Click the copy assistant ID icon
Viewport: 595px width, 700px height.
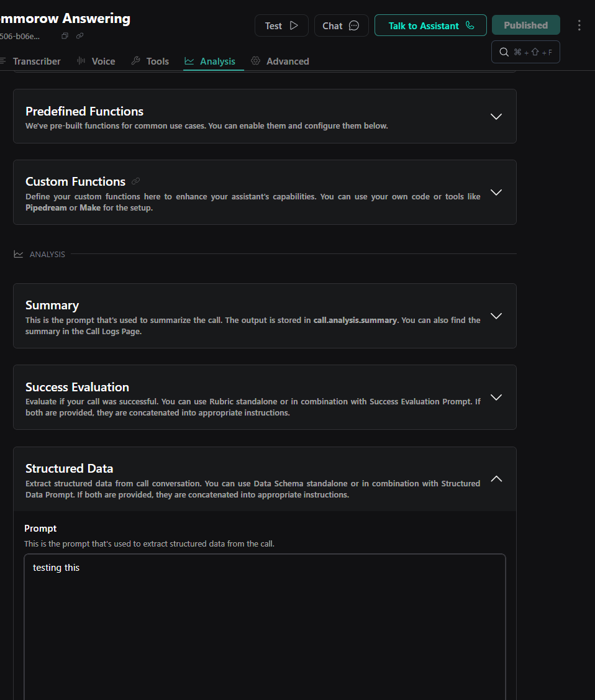tap(65, 36)
